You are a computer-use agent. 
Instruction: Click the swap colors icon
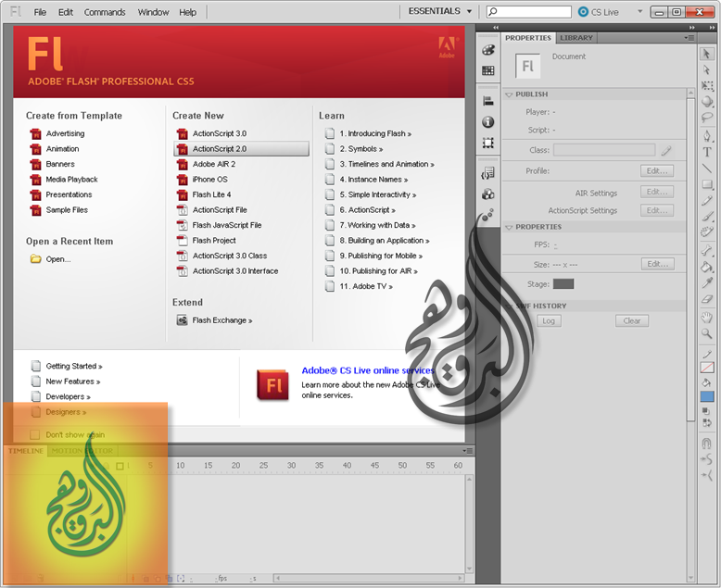coord(706,422)
